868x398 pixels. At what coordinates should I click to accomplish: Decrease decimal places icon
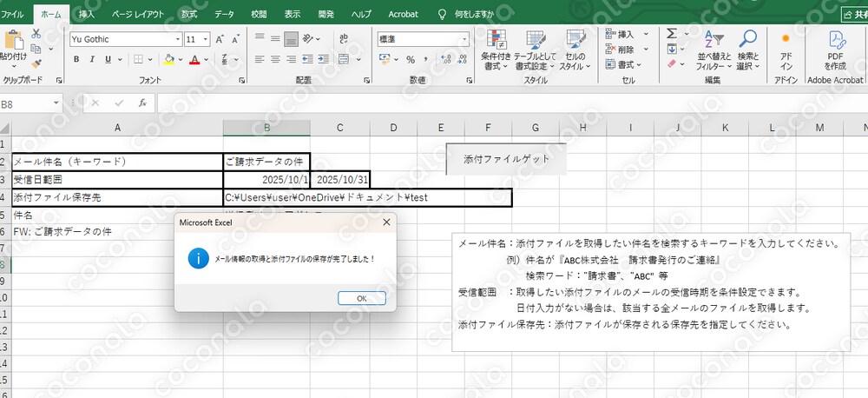tap(463, 59)
